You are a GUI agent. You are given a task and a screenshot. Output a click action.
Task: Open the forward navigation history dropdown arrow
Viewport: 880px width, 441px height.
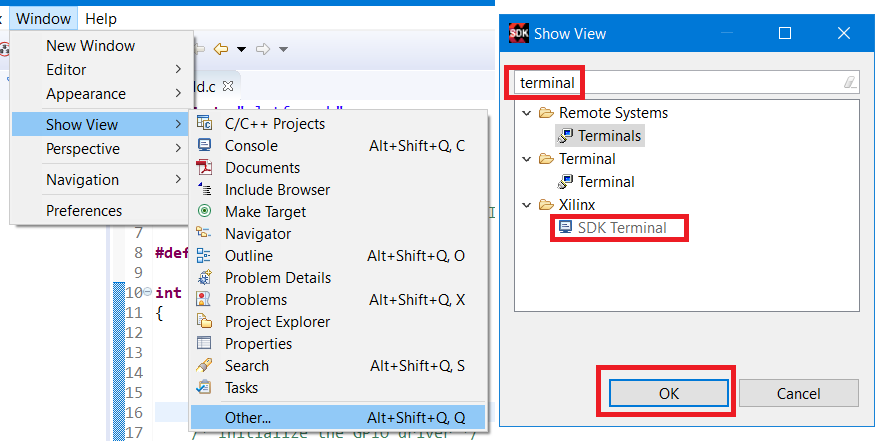click(x=284, y=49)
